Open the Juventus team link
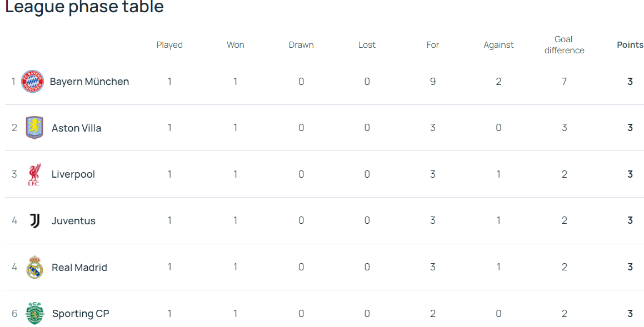The image size is (644, 327). 73,221
